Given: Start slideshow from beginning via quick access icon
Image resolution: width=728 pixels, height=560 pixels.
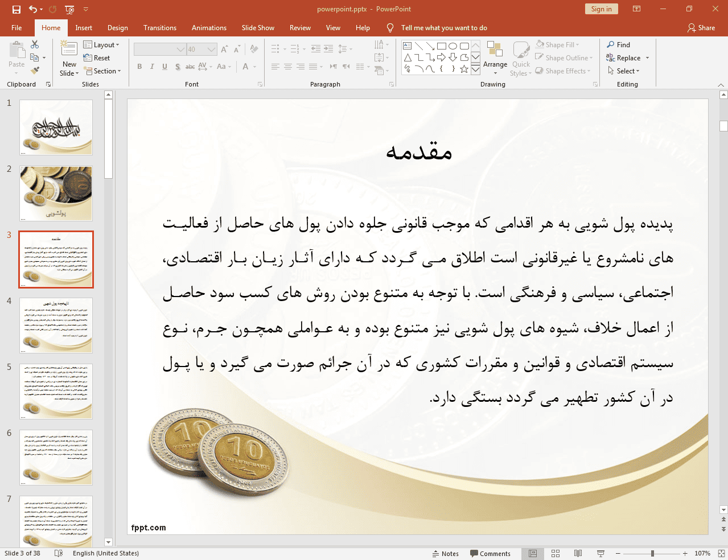Looking at the screenshot, I should point(69,9).
